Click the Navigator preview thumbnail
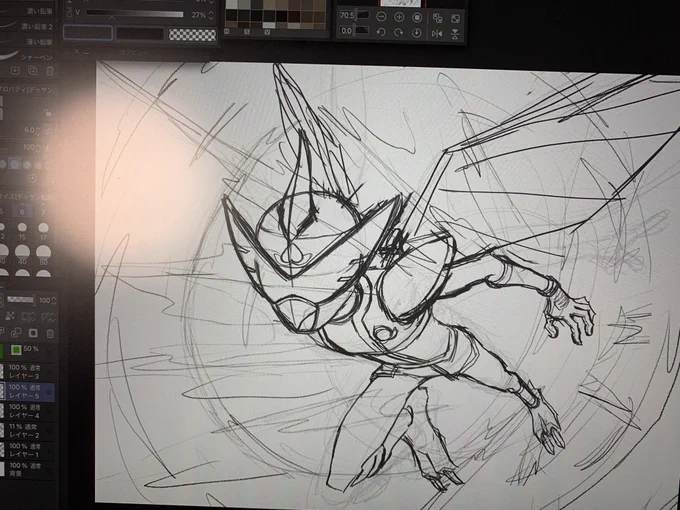 [401, 3]
